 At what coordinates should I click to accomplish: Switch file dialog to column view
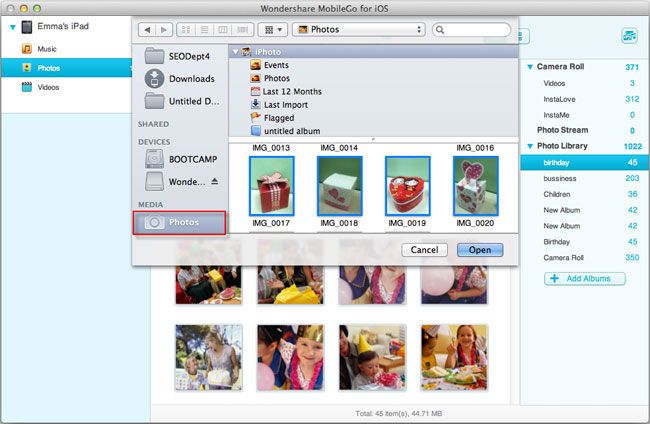pyautogui.click(x=223, y=30)
